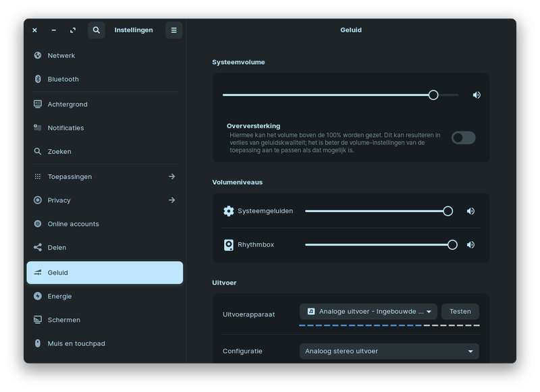Mute system volume via speaker icon
Screen dimensions: 540x392
pos(477,95)
